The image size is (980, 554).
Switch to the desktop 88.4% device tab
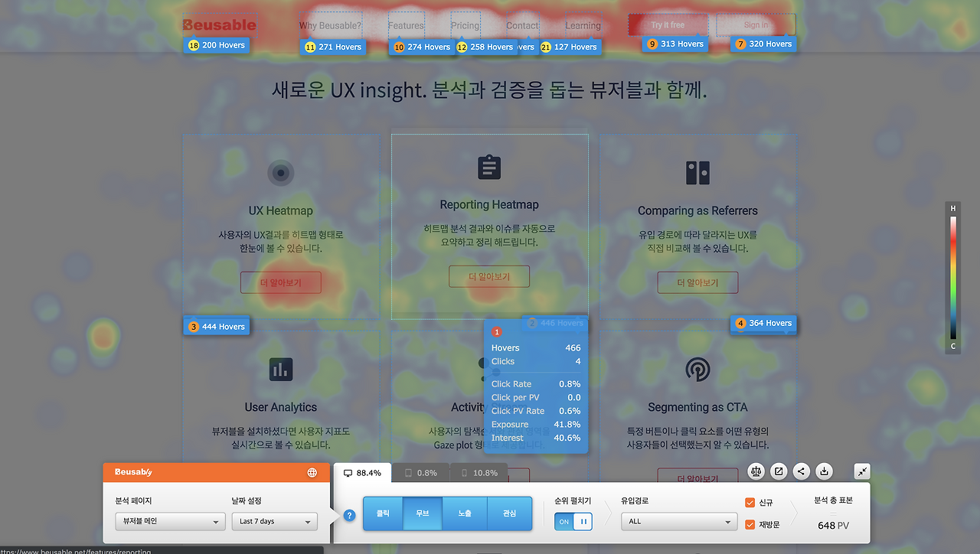(362, 473)
